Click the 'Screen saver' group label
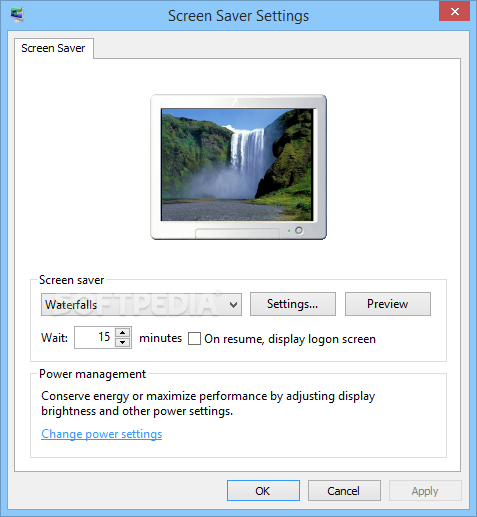Viewport: 477px width, 517px height. pos(71,280)
